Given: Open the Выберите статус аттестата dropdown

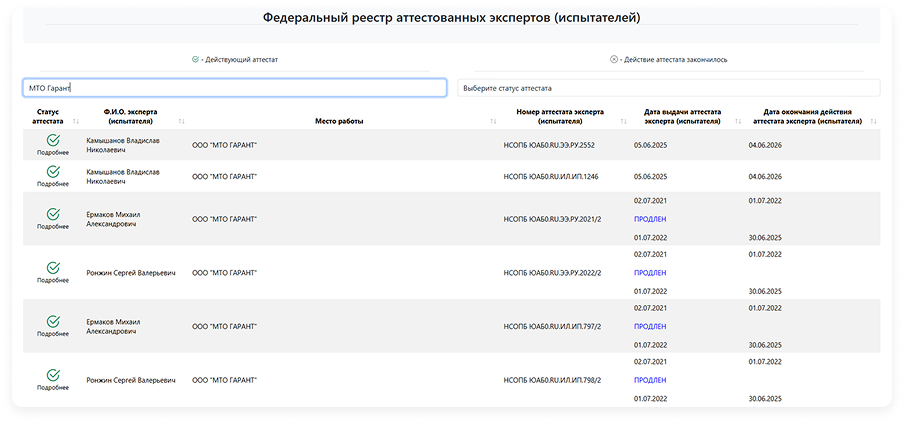Looking at the screenshot, I should (669, 88).
